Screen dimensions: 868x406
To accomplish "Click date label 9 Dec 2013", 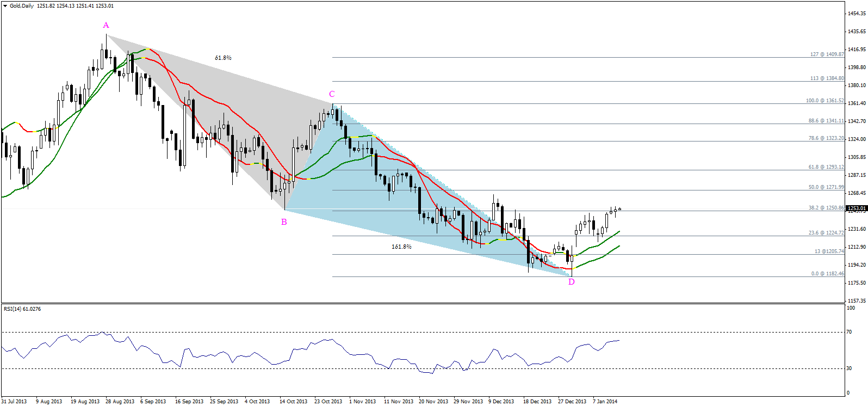I will click(x=501, y=402).
